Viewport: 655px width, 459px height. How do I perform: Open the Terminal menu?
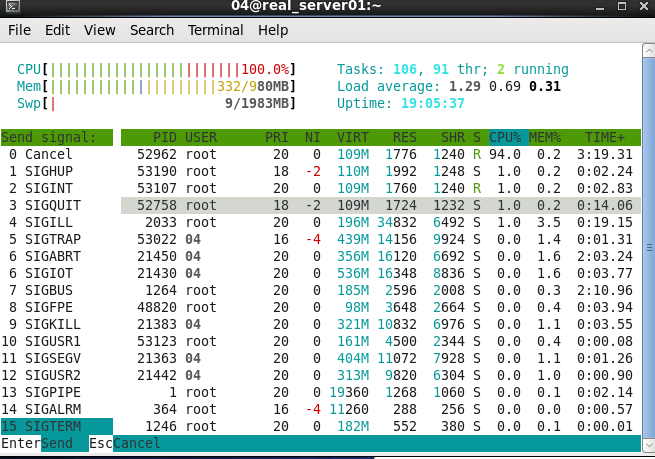[216, 30]
